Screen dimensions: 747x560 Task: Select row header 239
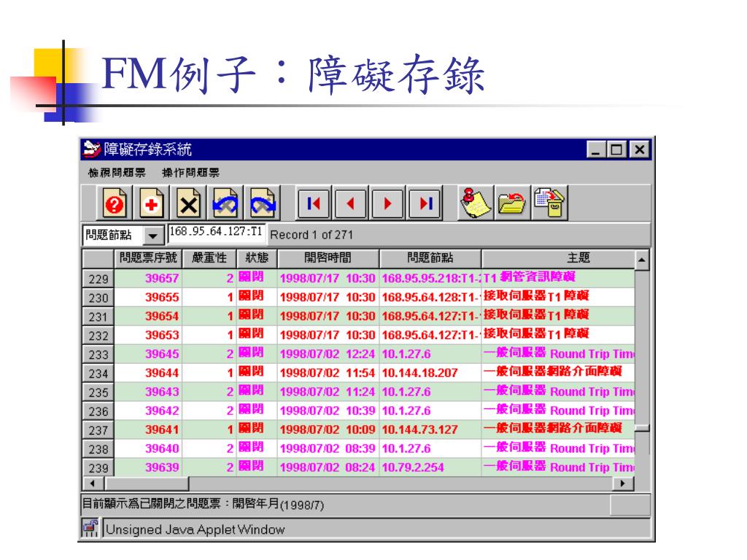click(x=98, y=467)
